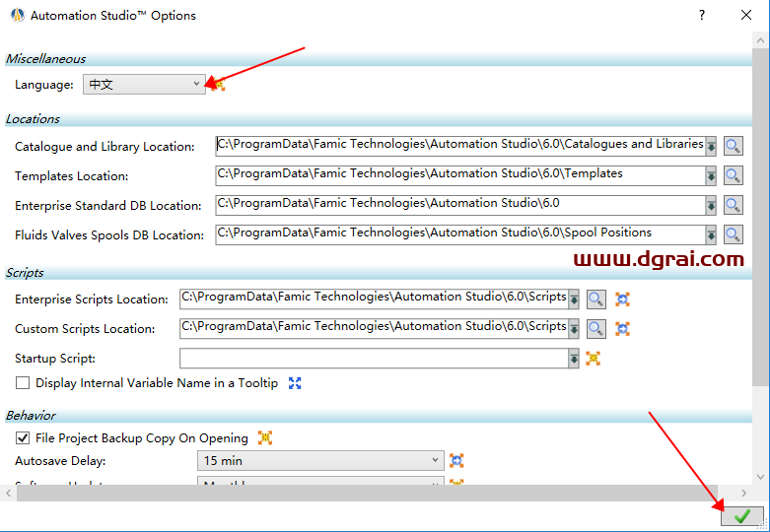Click the help question mark in title bar

click(x=702, y=15)
